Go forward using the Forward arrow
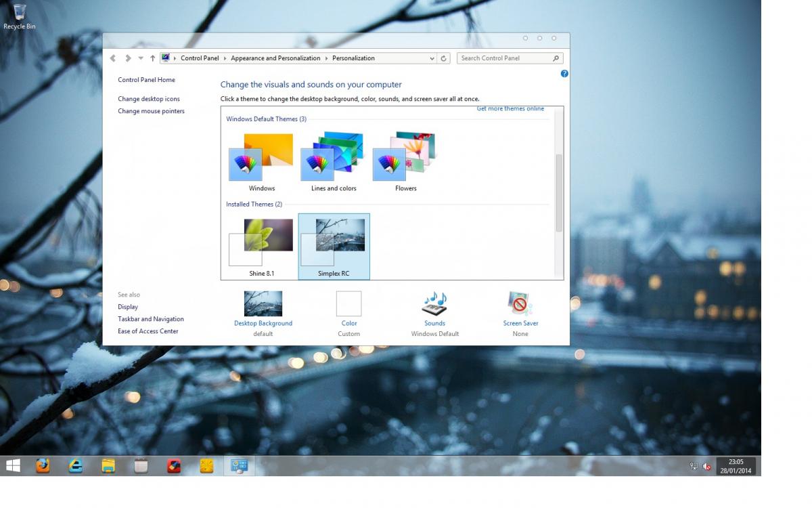 point(128,58)
